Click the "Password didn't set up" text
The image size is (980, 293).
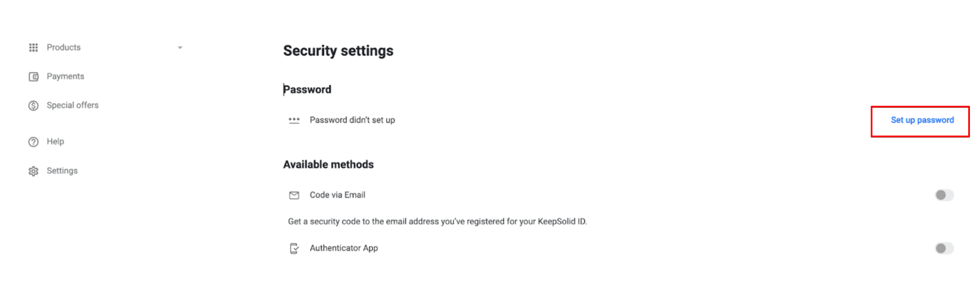coord(352,120)
